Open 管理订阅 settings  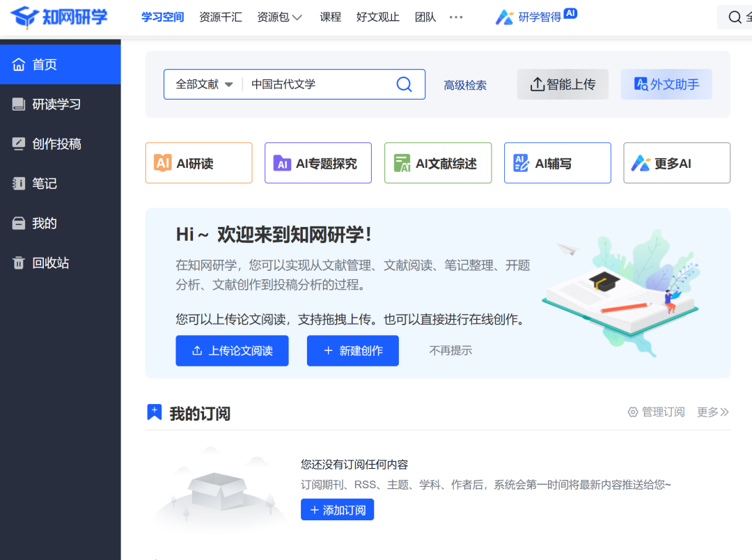[656, 412]
